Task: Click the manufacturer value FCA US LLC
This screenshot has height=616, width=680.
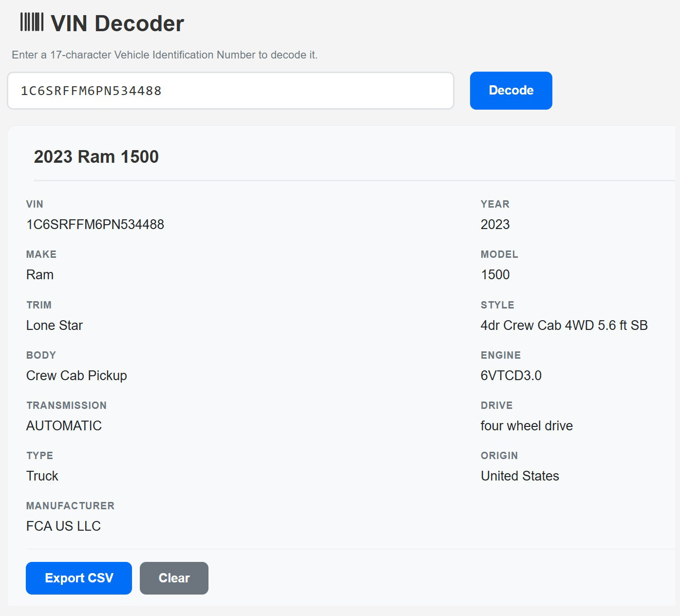Action: point(63,526)
